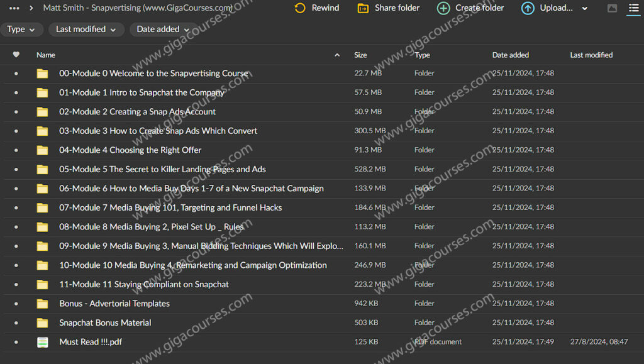Click the Share folder icon
The height and width of the screenshot is (364, 644).
pyautogui.click(x=363, y=8)
